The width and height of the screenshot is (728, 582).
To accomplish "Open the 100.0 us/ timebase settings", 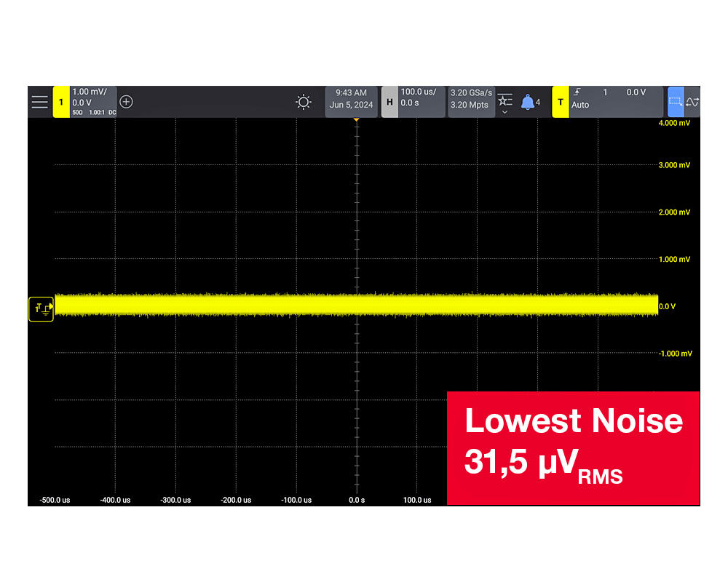I will [x=419, y=92].
